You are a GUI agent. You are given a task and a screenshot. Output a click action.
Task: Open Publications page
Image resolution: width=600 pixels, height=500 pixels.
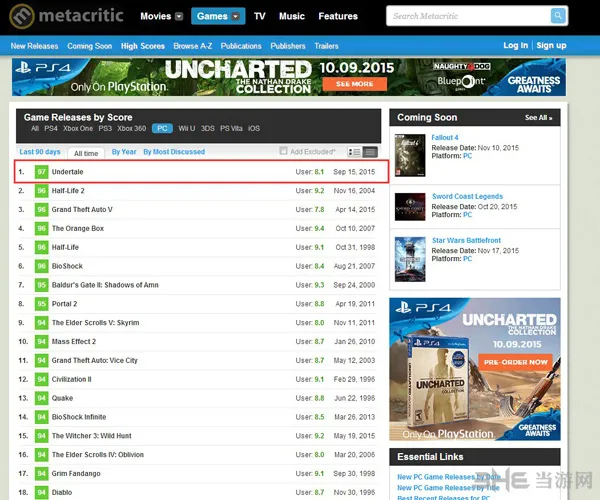(x=241, y=46)
